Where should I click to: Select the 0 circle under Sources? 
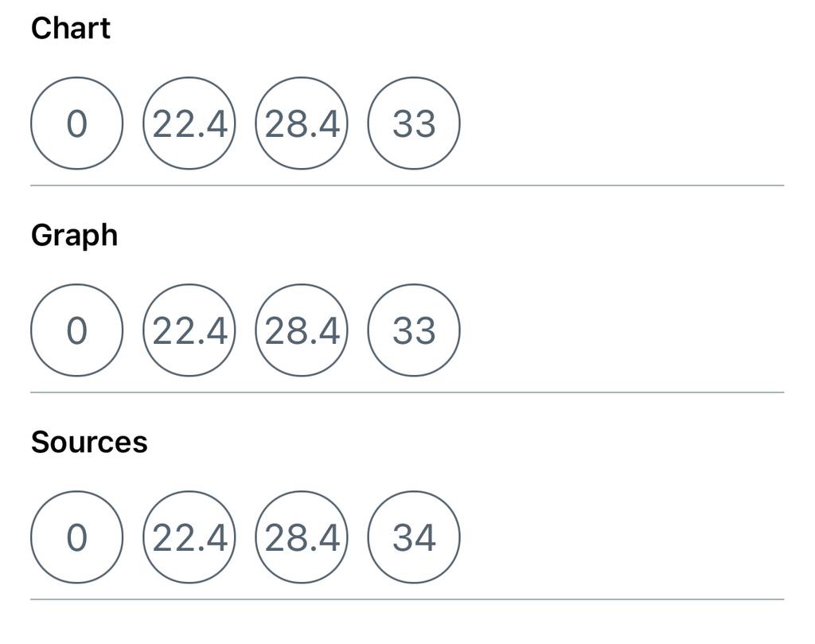[x=77, y=537]
